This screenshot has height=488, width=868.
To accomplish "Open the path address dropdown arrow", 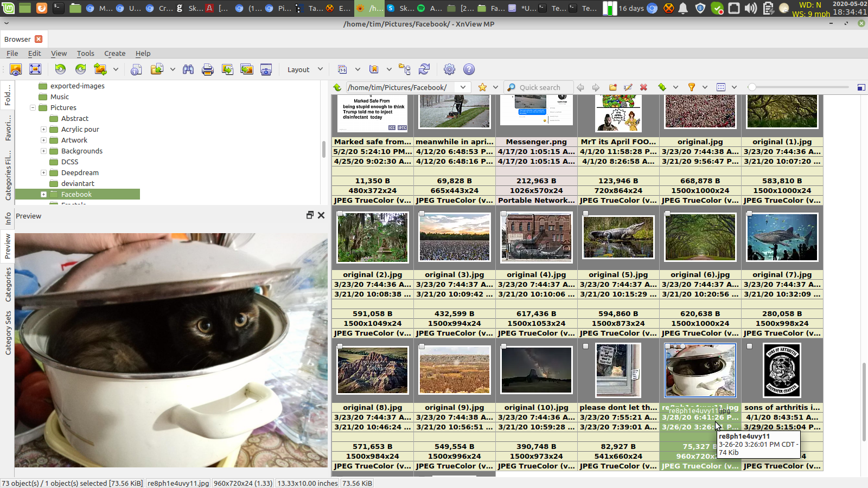I will click(463, 87).
